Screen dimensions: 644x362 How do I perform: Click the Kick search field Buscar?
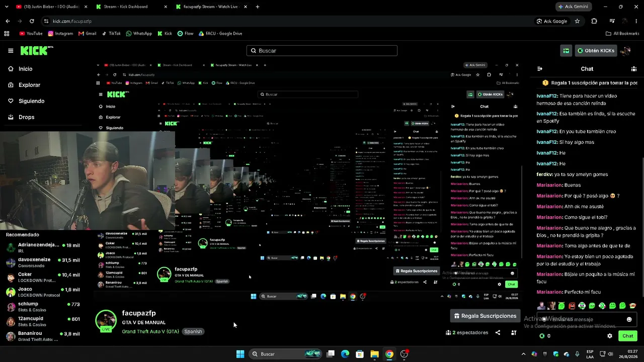(322, 51)
